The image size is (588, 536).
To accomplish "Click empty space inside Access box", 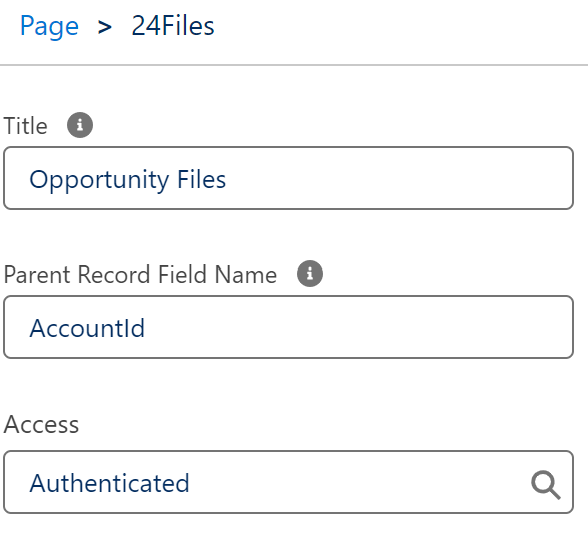I will 356,483.
